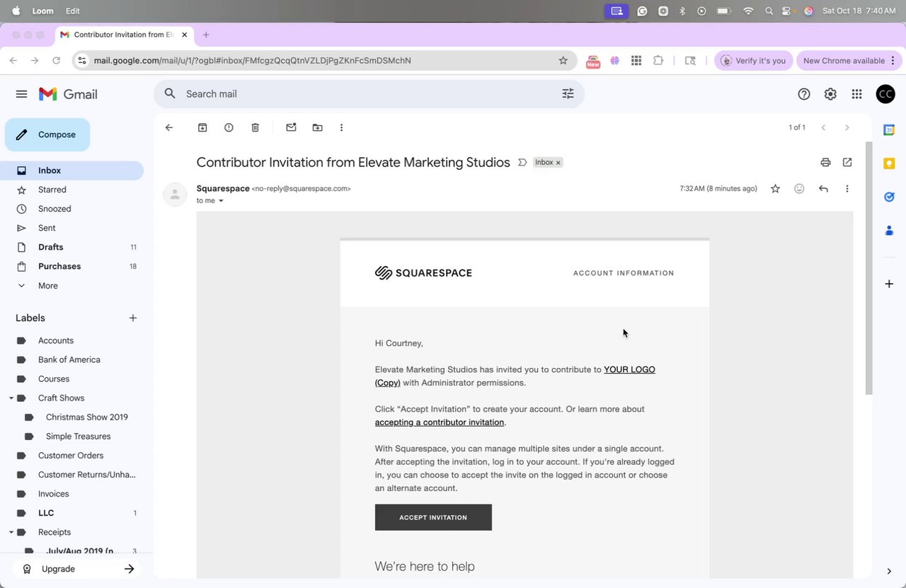Open Google Tasks in the side panel
906x588 pixels.
coord(889,197)
